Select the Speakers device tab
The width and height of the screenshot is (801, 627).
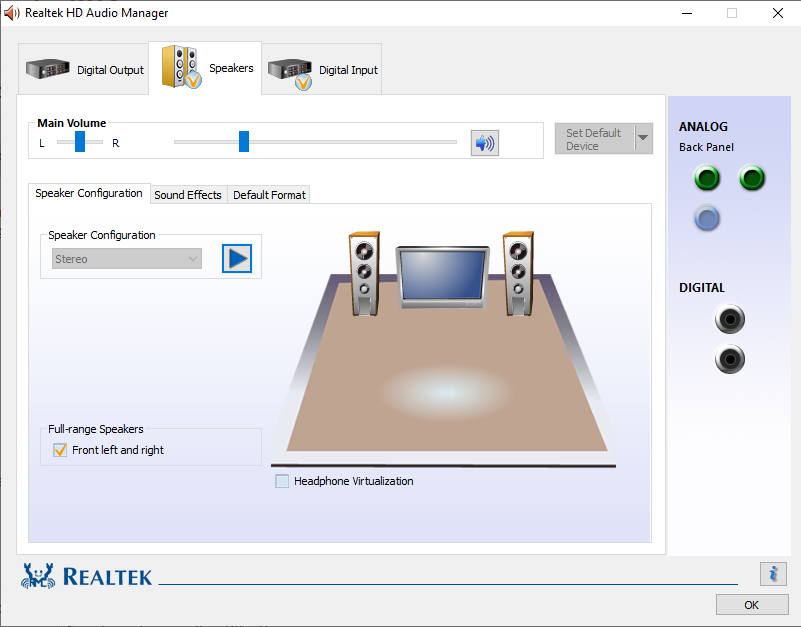(205, 68)
